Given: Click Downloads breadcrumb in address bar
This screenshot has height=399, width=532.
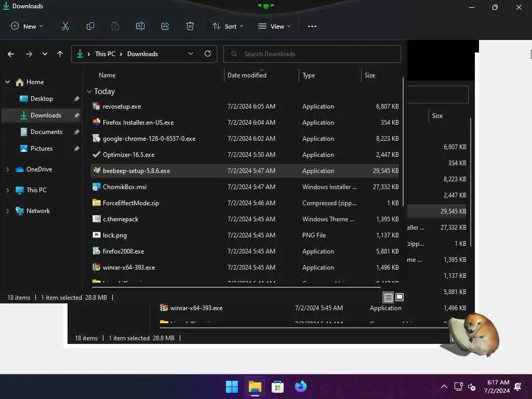Looking at the screenshot, I should click(142, 54).
